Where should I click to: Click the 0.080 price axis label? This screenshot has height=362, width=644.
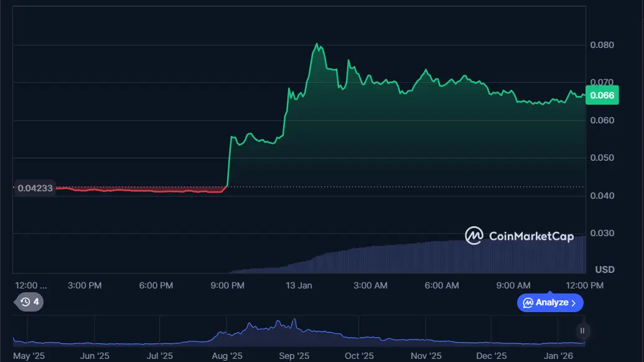[602, 45]
